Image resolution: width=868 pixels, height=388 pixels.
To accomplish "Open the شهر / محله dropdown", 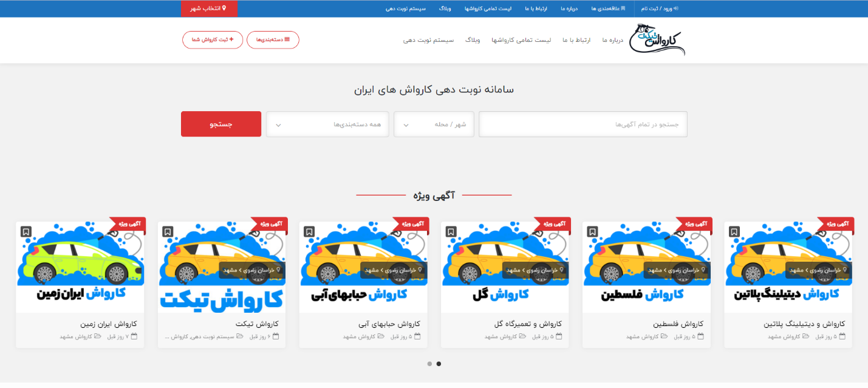I will click(434, 124).
